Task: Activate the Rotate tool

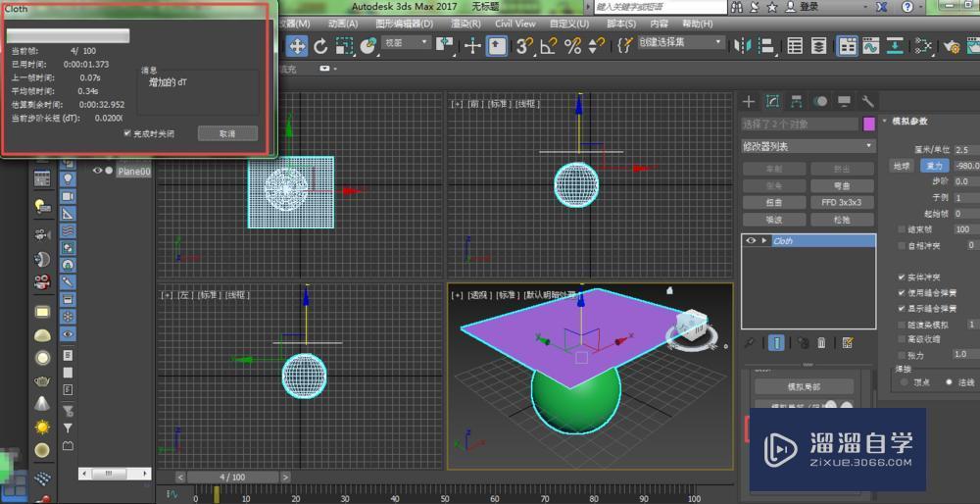Action: click(x=320, y=45)
